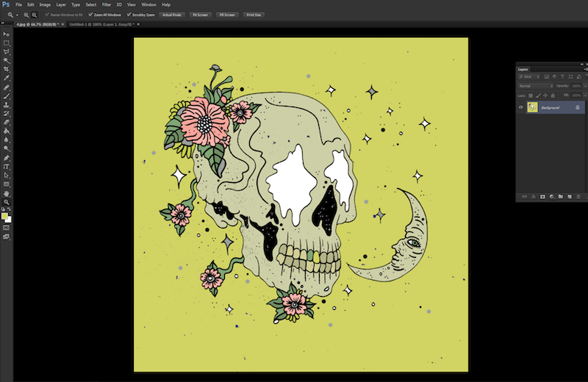Change the screen mode
The height and width of the screenshot is (382, 588).
pos(7,237)
